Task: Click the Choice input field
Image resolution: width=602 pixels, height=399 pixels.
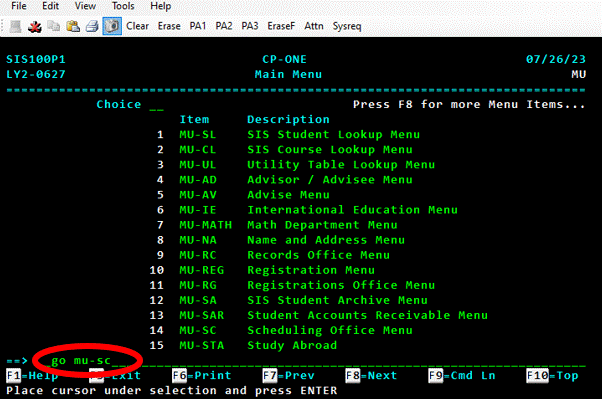Action: (x=157, y=105)
